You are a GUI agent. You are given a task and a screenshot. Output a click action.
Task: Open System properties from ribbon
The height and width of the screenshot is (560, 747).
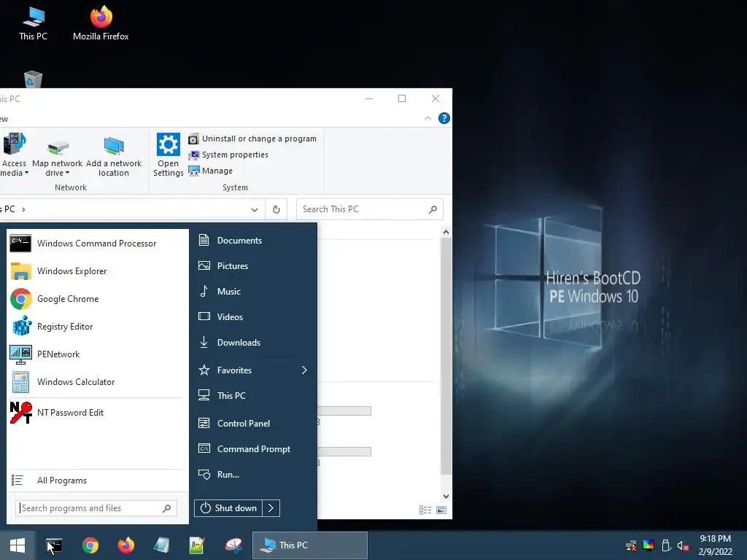click(x=228, y=155)
